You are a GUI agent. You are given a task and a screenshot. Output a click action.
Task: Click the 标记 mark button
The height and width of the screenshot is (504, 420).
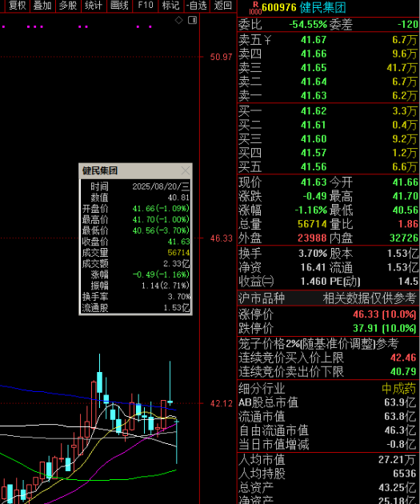point(170,6)
